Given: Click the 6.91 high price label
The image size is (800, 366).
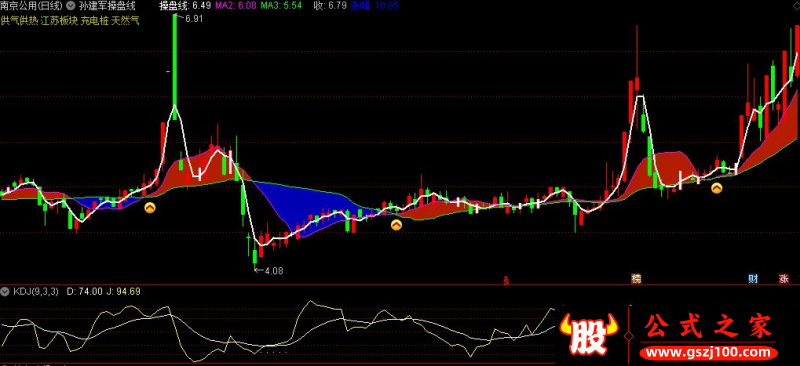Looking at the screenshot, I should [x=194, y=19].
